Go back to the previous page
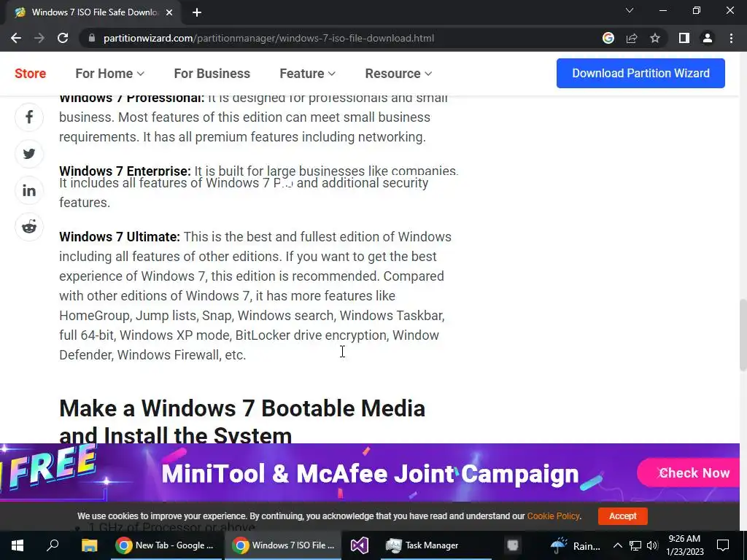747x560 pixels. 16,38
